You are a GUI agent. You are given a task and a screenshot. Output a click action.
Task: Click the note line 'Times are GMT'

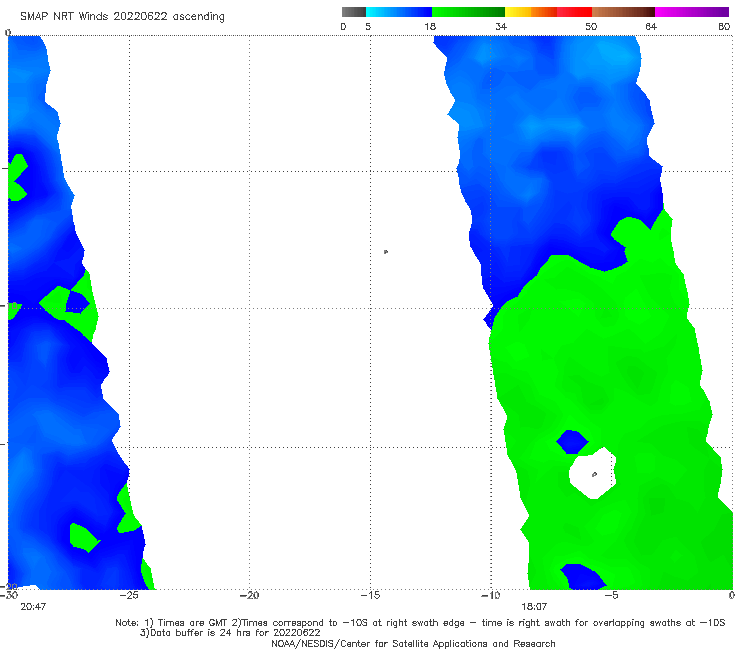click(x=193, y=623)
